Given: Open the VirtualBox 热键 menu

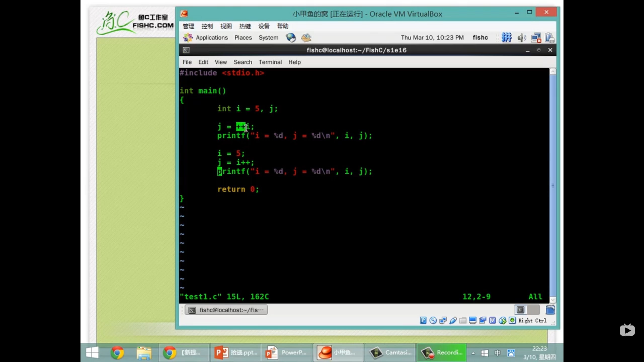Looking at the screenshot, I should [x=245, y=26].
